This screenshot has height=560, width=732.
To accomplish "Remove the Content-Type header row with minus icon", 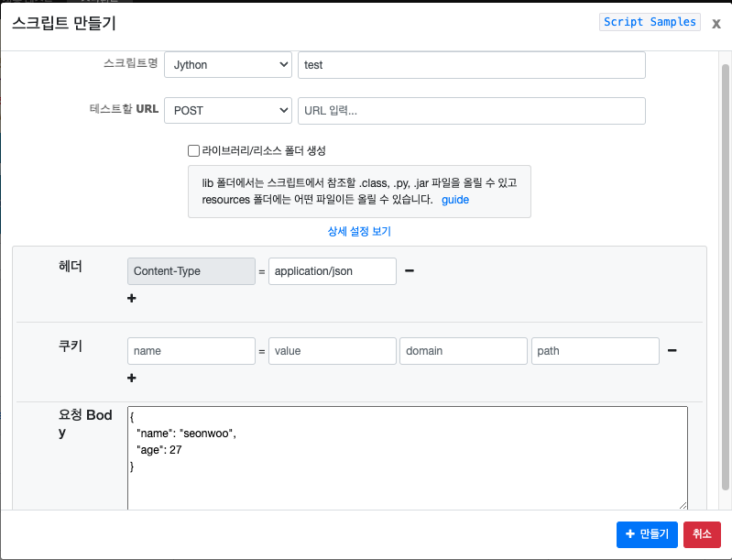I will pyautogui.click(x=410, y=271).
